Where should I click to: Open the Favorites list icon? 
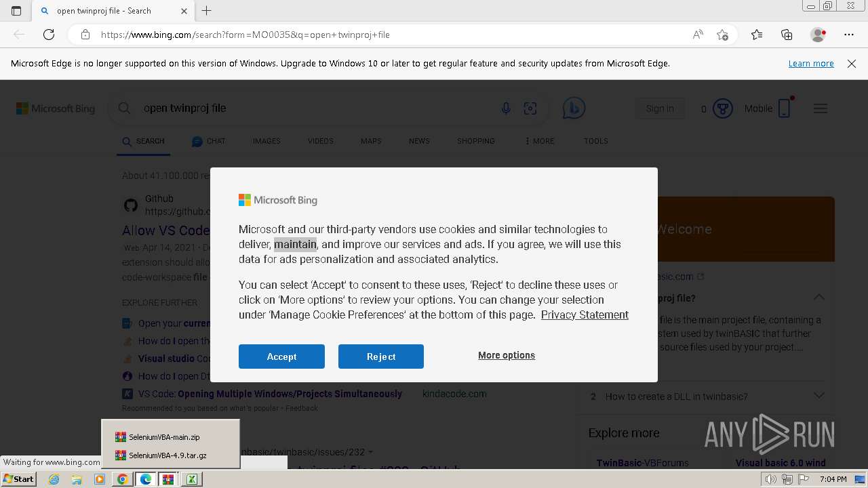coord(757,35)
